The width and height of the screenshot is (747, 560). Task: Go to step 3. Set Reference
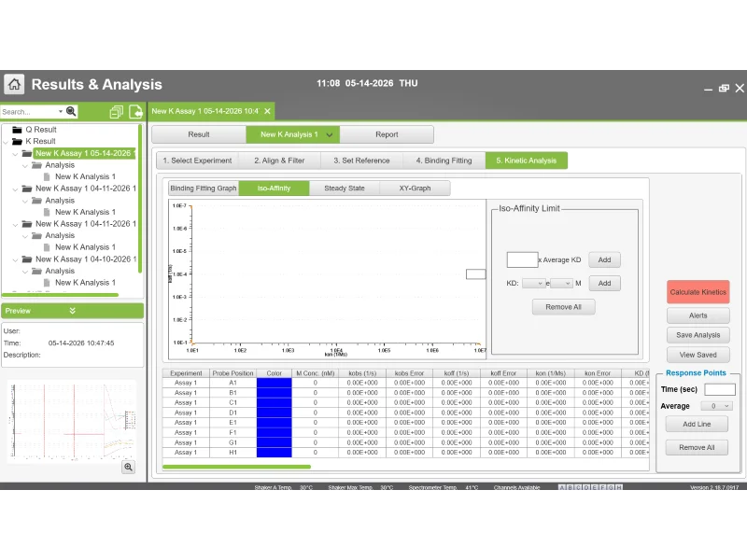pos(361,161)
